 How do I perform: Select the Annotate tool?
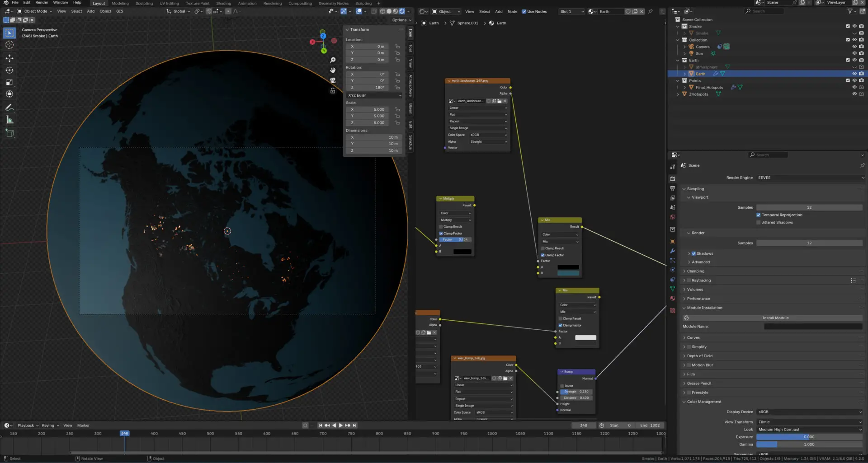[x=9, y=108]
